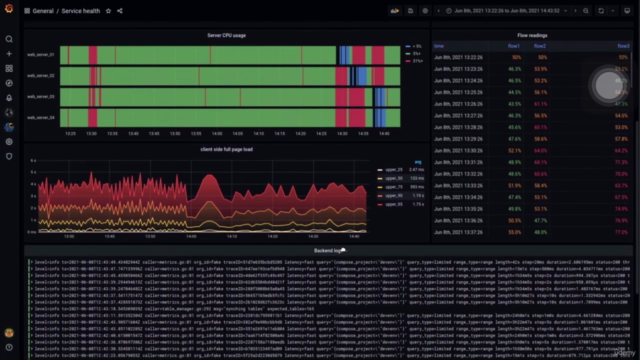
Task: Click the web_server_04 row label
Action: (x=41, y=118)
